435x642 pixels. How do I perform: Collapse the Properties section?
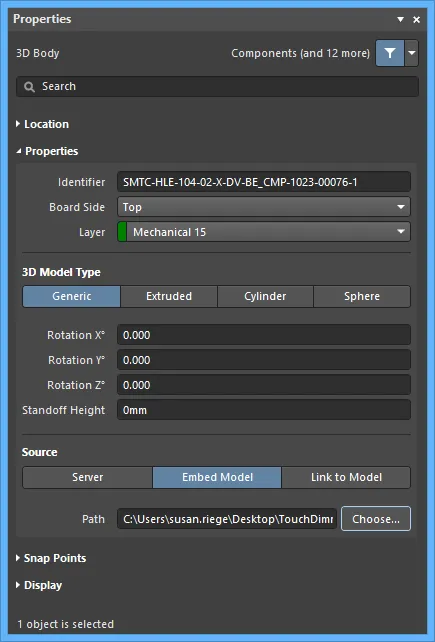click(47, 151)
